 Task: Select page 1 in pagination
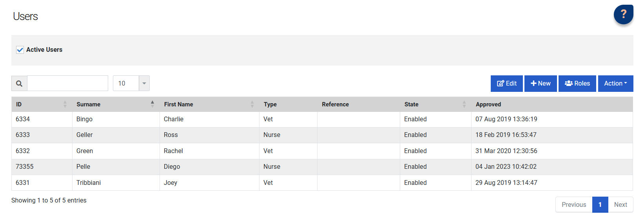point(600,204)
